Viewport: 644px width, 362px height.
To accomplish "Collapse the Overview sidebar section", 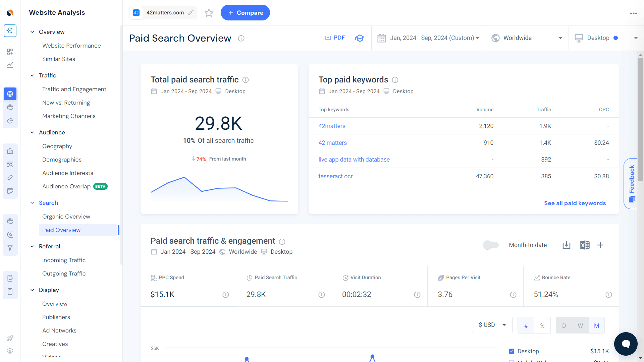I will coord(32,32).
